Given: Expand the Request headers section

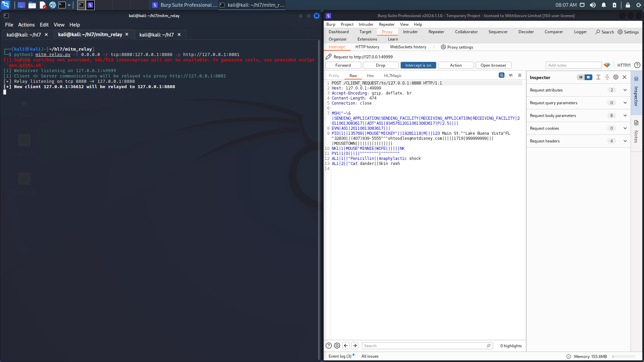Looking at the screenshot, I should click(x=625, y=141).
